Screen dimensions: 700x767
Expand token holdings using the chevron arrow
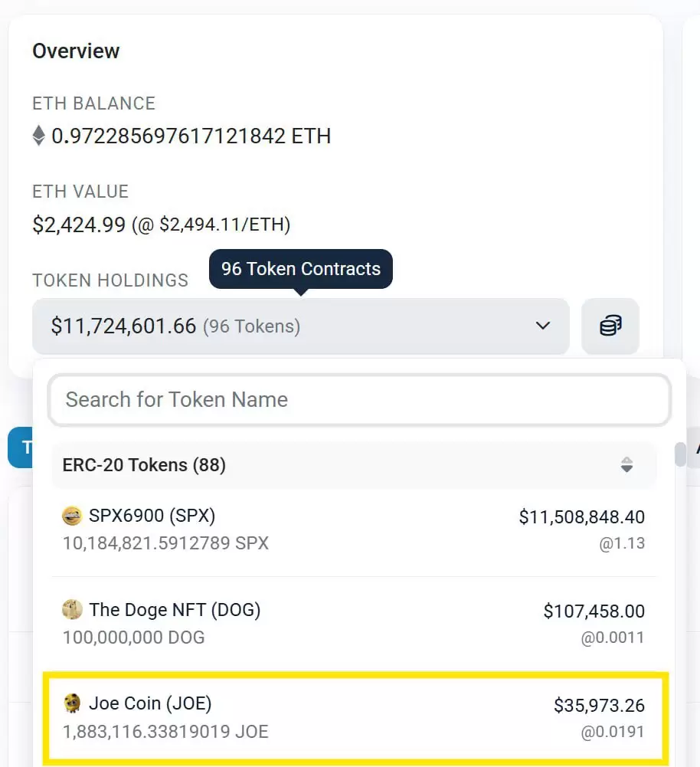point(543,326)
